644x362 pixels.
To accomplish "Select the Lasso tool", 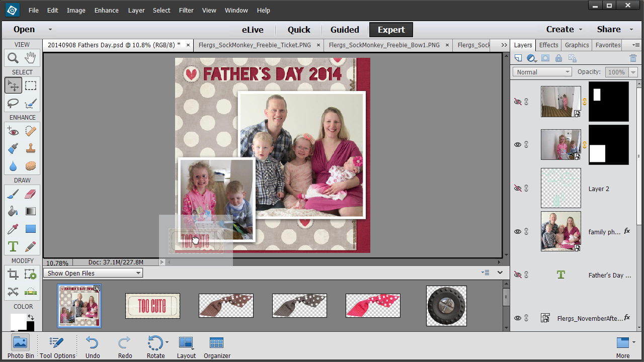I will click(x=13, y=103).
